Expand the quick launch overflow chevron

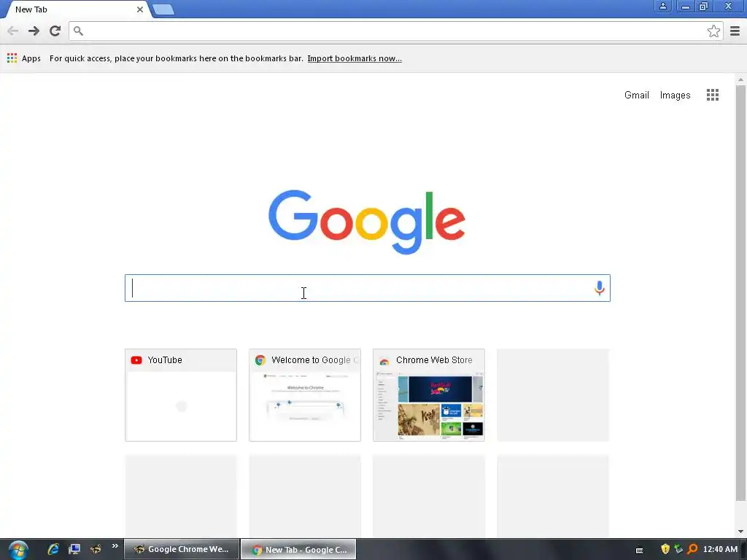click(115, 546)
